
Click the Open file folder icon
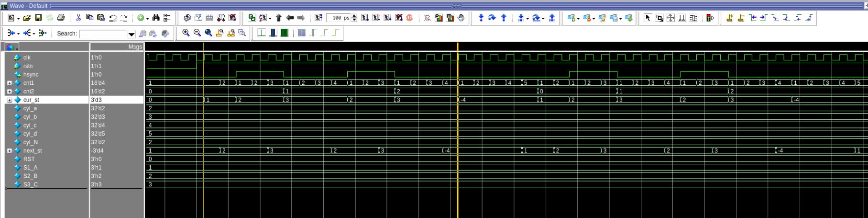[27, 18]
